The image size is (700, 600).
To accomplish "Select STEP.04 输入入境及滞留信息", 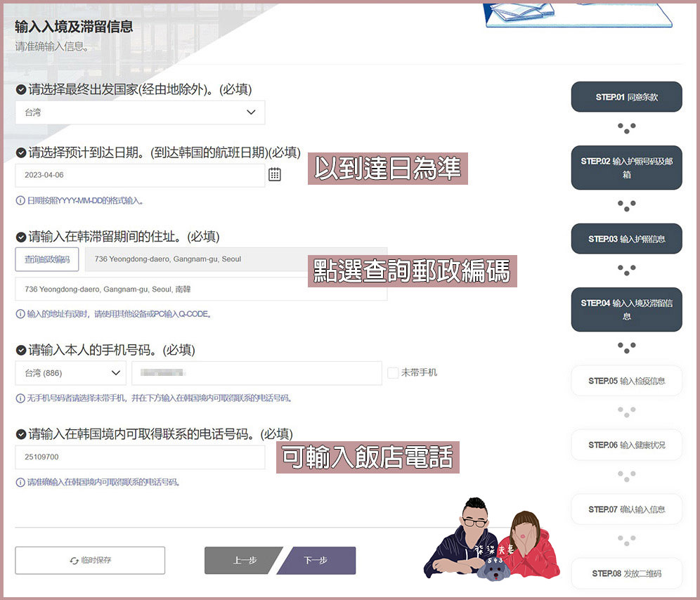I will tap(627, 309).
